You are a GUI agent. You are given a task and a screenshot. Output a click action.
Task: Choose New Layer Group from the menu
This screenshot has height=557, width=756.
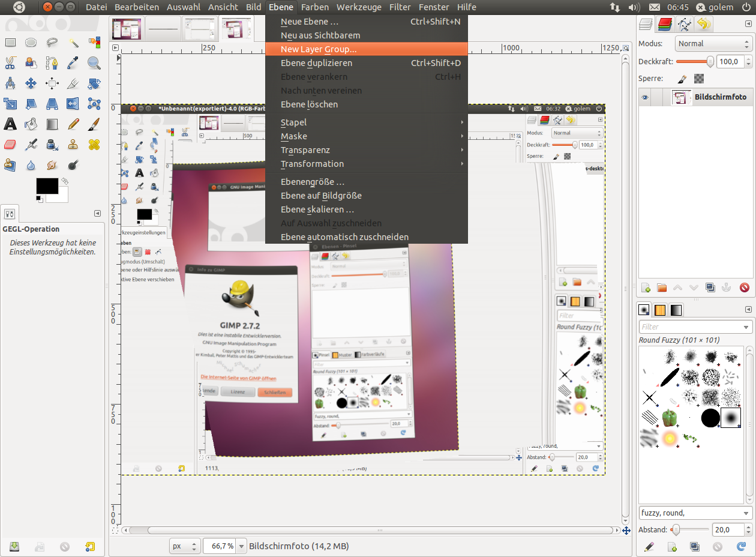tap(318, 48)
